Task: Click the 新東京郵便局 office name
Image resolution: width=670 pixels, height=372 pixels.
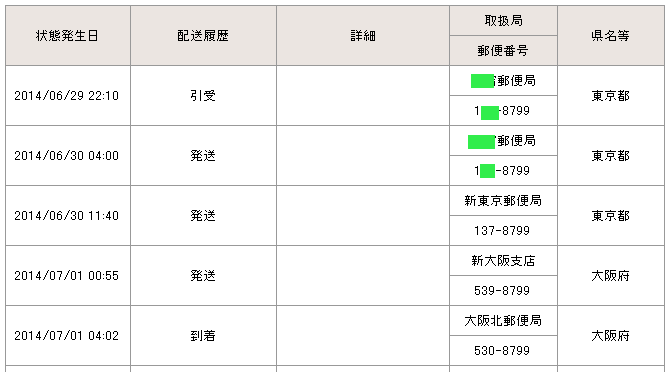Action: click(503, 200)
